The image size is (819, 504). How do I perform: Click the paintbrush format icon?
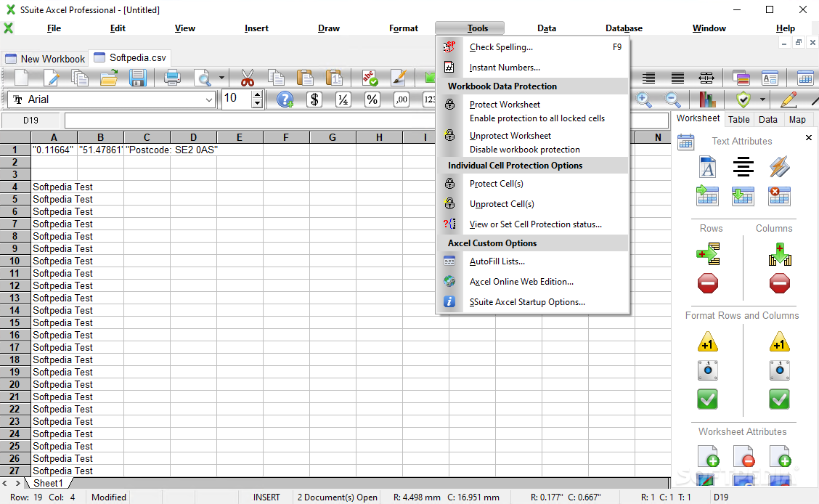pyautogui.click(x=399, y=78)
